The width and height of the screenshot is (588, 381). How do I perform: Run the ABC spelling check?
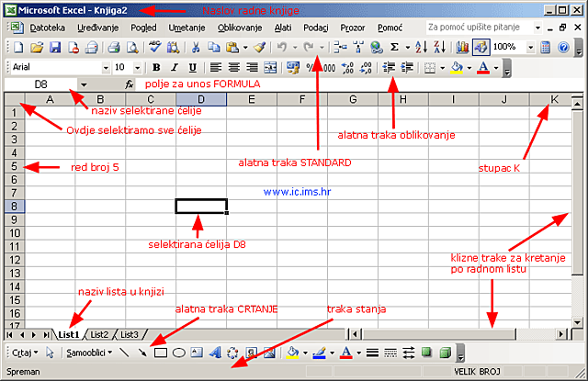coord(154,48)
